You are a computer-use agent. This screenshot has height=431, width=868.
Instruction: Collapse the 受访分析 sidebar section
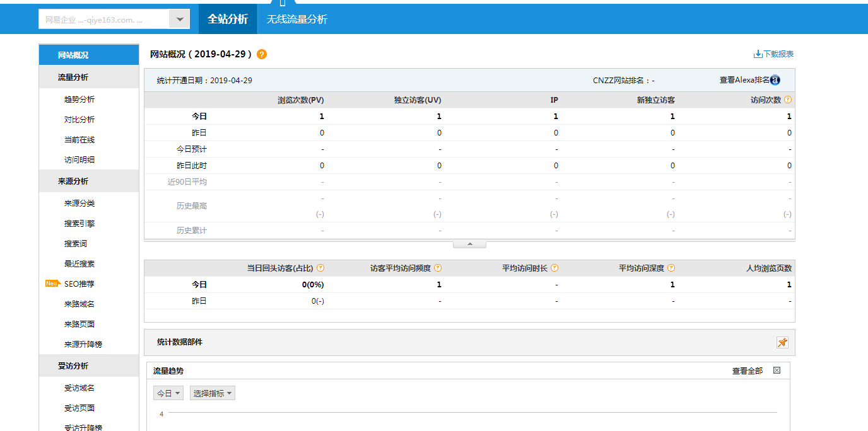click(89, 366)
